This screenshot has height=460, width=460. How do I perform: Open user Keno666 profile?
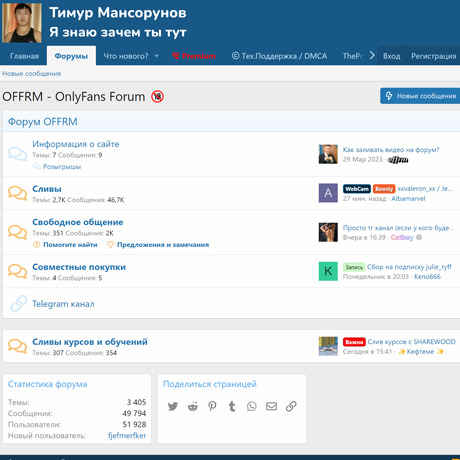tap(427, 277)
